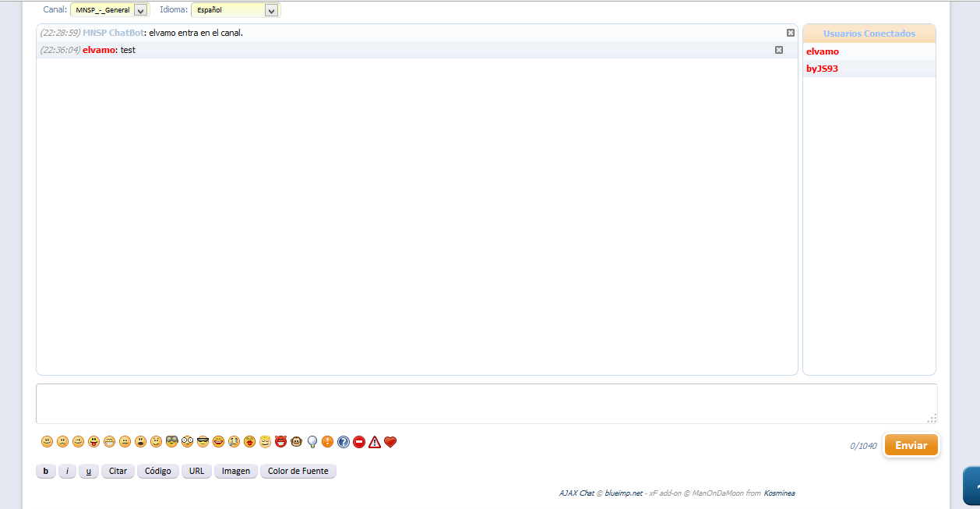980x509 pixels.
Task: Click Enviar to send the message
Action: tap(911, 444)
